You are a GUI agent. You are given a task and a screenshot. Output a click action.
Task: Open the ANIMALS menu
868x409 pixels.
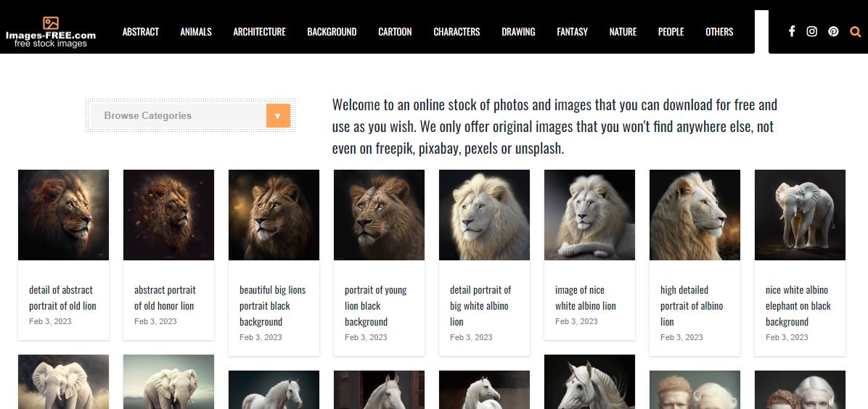196,32
